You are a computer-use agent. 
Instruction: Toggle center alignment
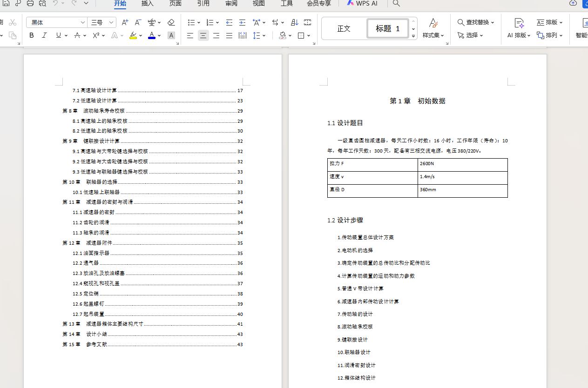[x=203, y=35]
